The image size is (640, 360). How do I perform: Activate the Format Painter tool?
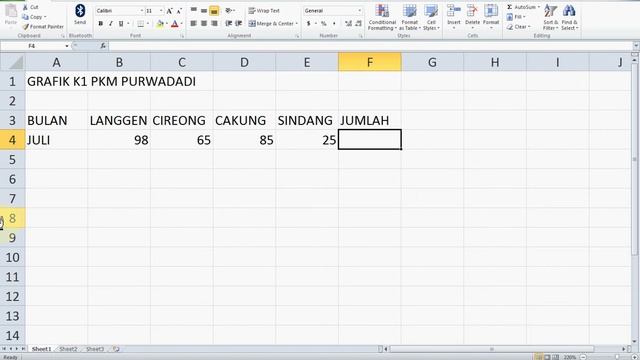click(43, 27)
